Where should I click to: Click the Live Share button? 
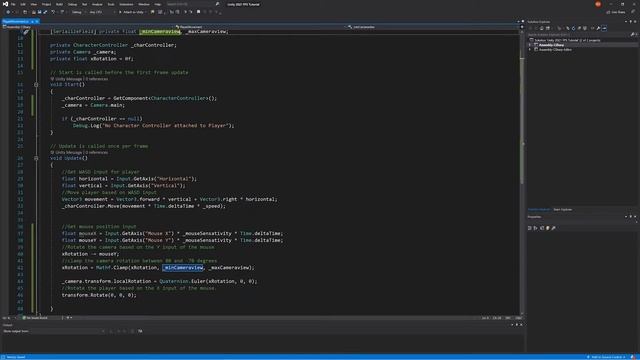point(616,12)
